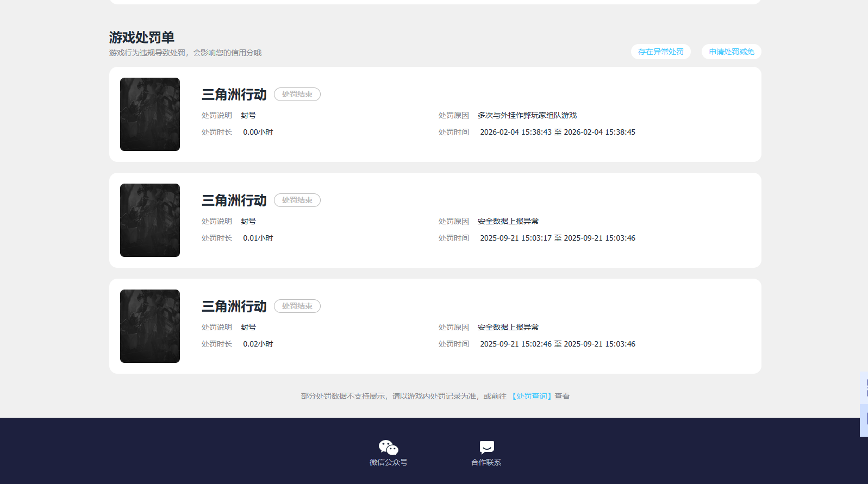Select 安全数据上报异常 on the 0.02小时 card
868x484 pixels.
508,327
